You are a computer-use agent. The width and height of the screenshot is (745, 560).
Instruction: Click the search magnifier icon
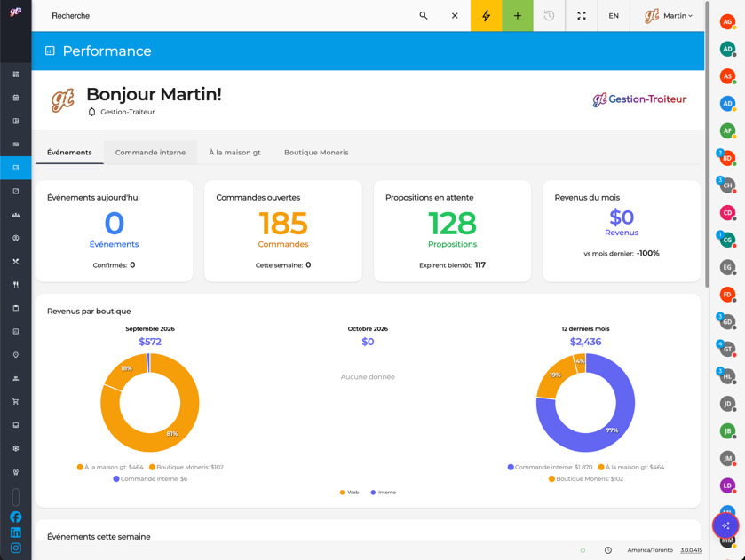point(423,16)
